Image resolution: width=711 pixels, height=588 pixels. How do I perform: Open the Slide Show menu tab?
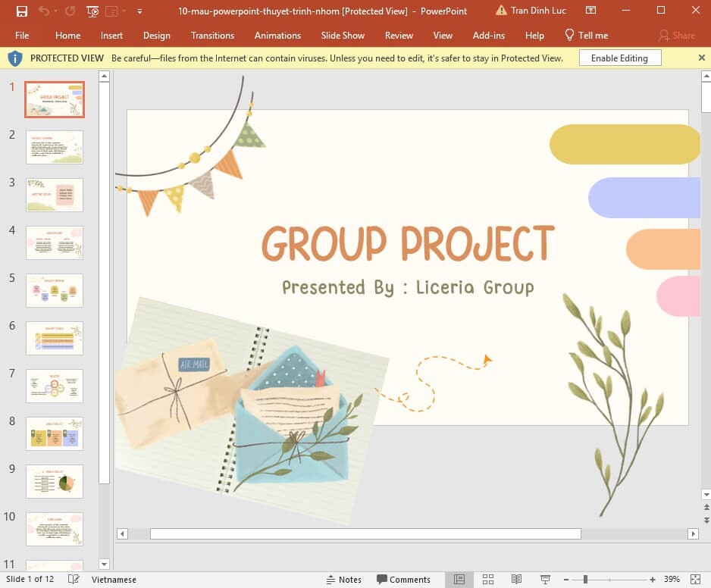pyautogui.click(x=343, y=35)
